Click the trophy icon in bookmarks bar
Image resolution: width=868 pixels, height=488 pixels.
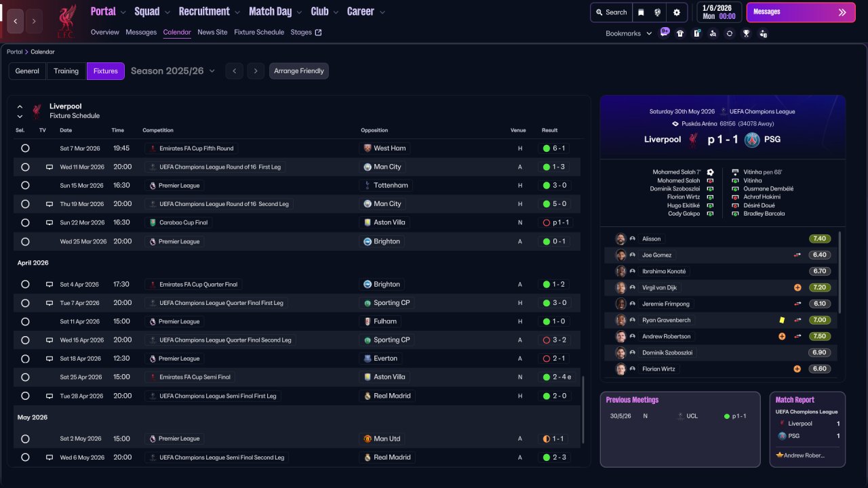coord(746,33)
